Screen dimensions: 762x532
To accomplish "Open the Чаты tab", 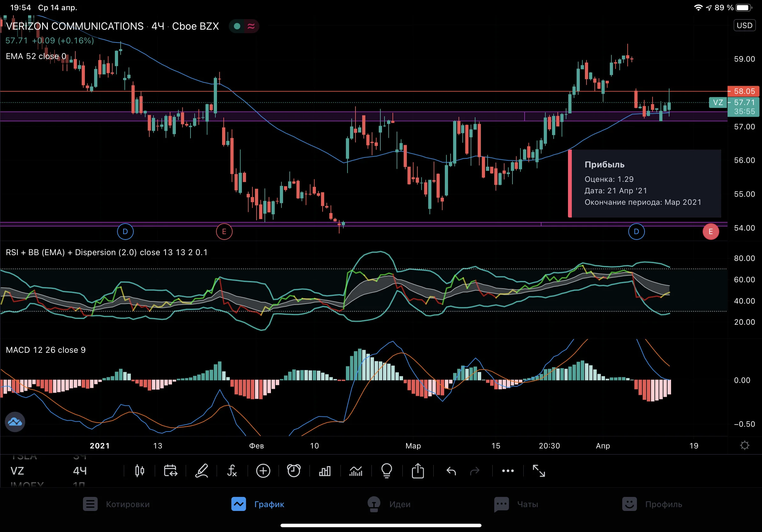I will (x=516, y=504).
